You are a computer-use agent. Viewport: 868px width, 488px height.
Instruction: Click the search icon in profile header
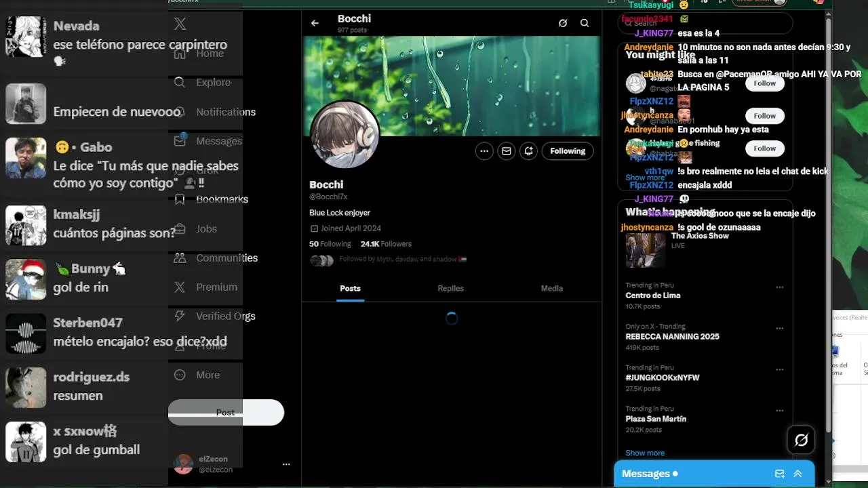click(x=585, y=23)
